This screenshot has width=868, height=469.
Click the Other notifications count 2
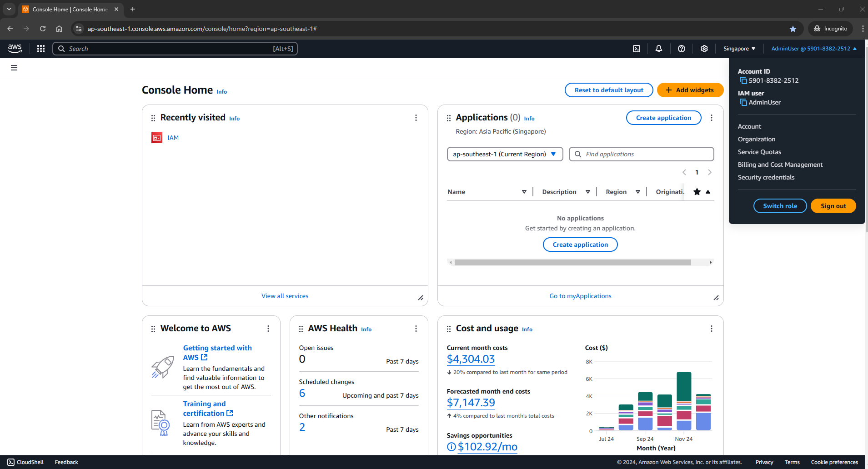pyautogui.click(x=302, y=427)
